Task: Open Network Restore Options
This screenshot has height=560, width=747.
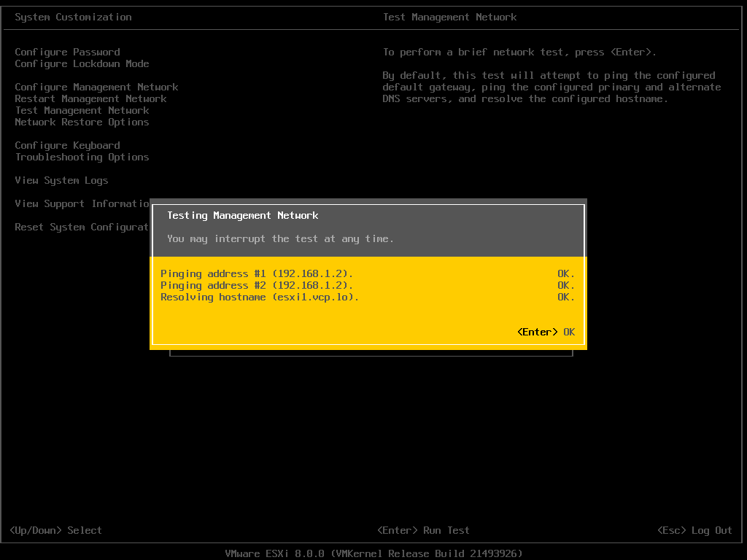Action: coord(82,122)
